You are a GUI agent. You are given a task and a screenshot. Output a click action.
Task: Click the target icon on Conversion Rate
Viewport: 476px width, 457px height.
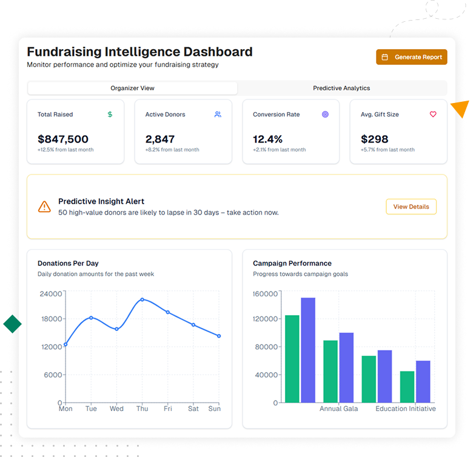pos(325,114)
